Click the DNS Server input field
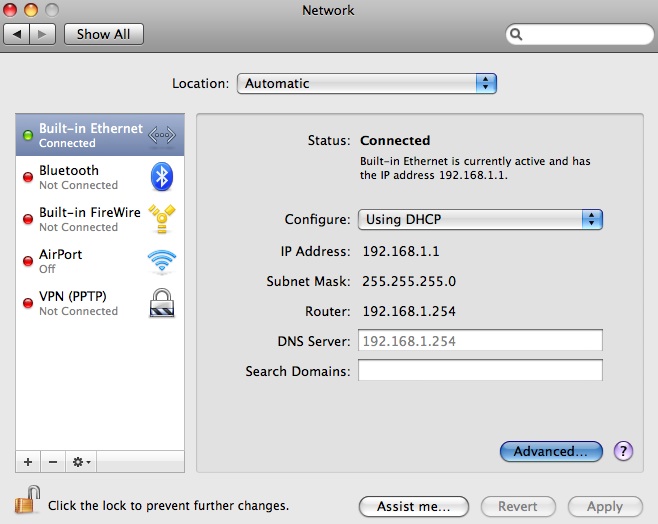Screen dimensions: 658x524 (480, 341)
